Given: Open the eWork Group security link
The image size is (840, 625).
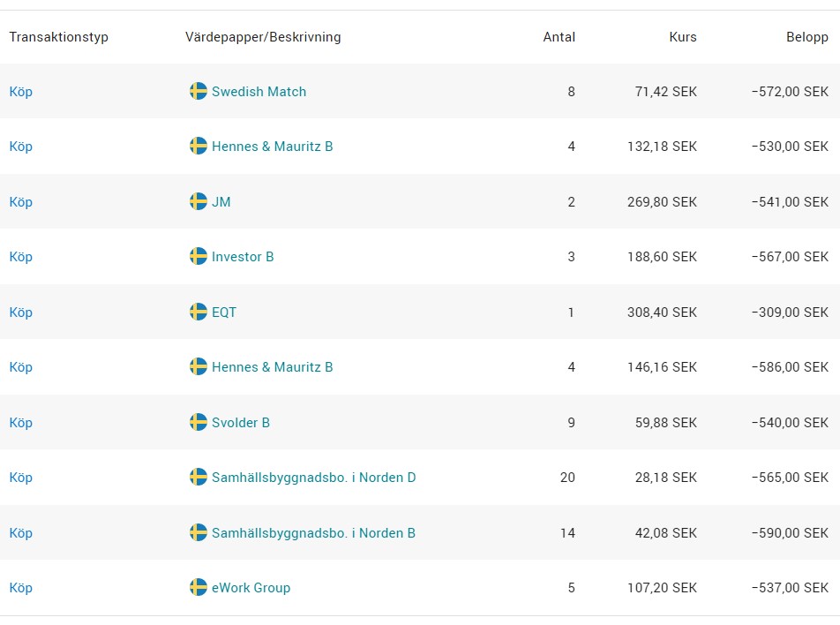Looking at the screenshot, I should (251, 588).
